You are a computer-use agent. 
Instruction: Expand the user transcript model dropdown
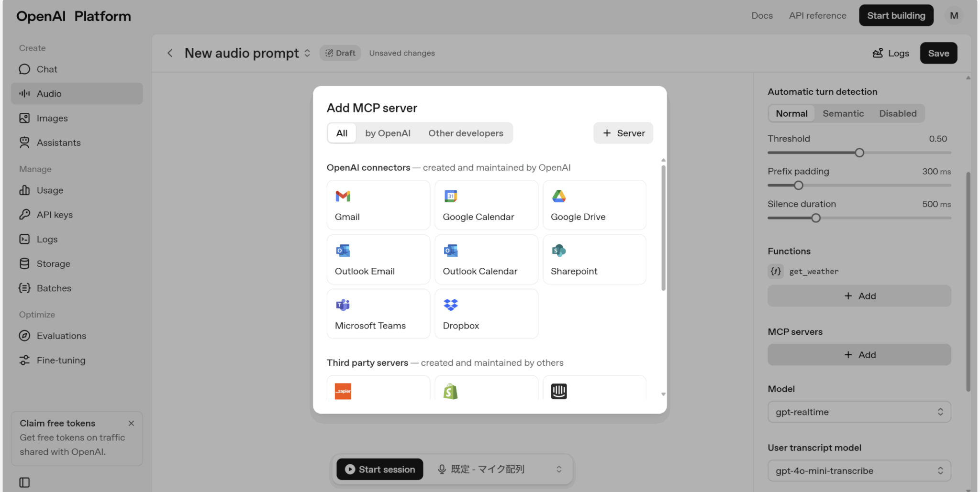859,470
